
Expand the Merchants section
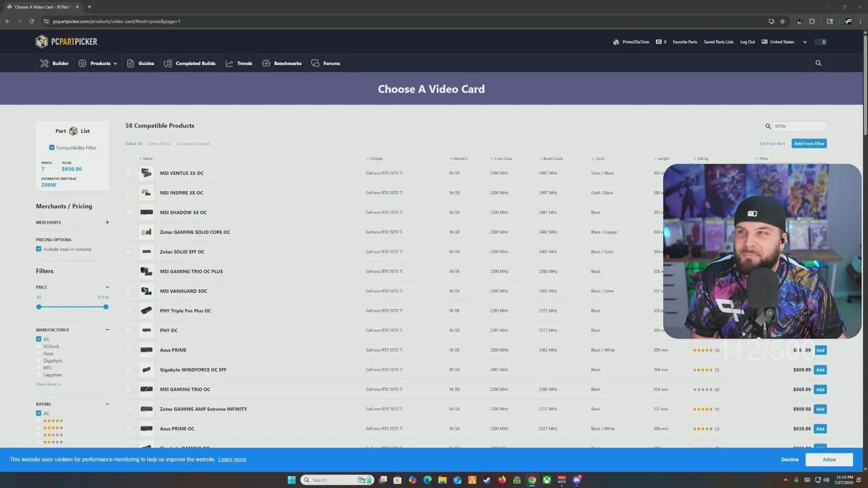click(107, 222)
